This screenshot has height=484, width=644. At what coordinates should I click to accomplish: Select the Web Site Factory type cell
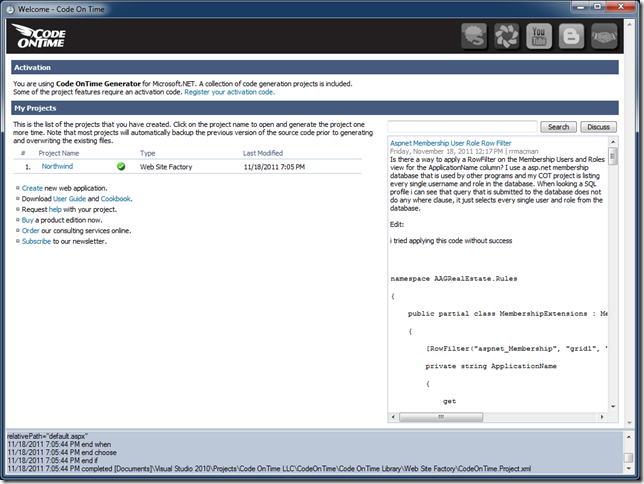click(x=166, y=167)
